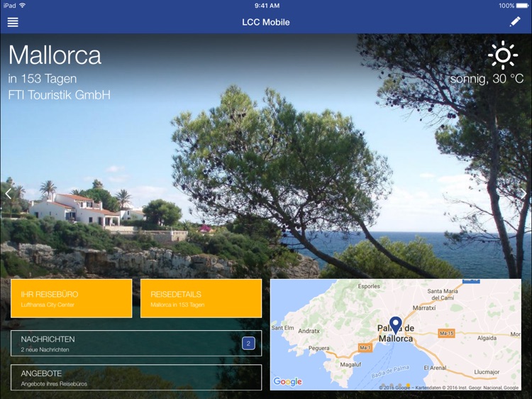Tap the LCC Mobile header title
Viewport: 532px width, 399px height.
pos(266,22)
